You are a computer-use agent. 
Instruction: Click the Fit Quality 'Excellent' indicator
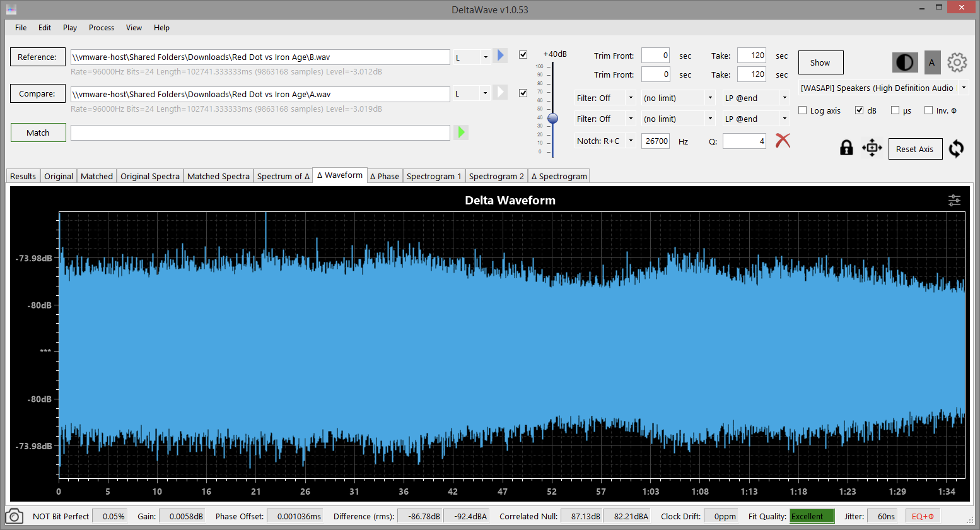coord(812,516)
